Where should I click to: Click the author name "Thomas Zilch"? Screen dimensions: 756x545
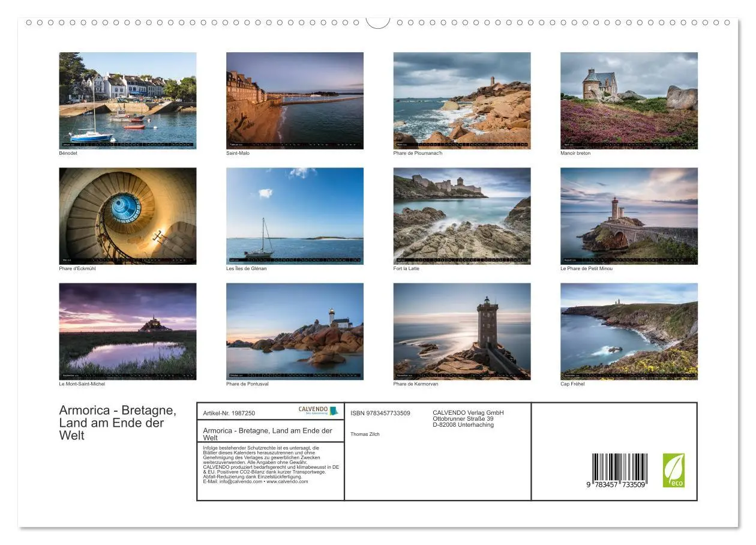tap(365, 434)
